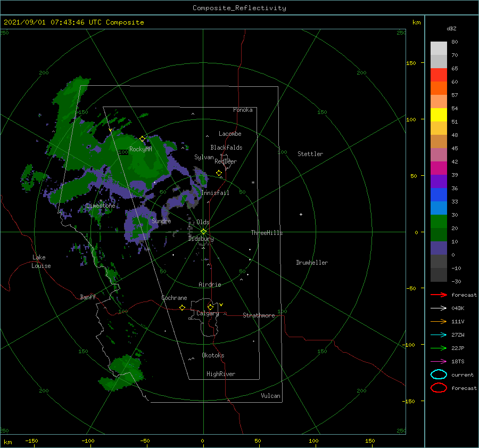This screenshot has width=479, height=448.
Task: Click the blue 33 dBZ color swatch
Action: tap(439, 195)
